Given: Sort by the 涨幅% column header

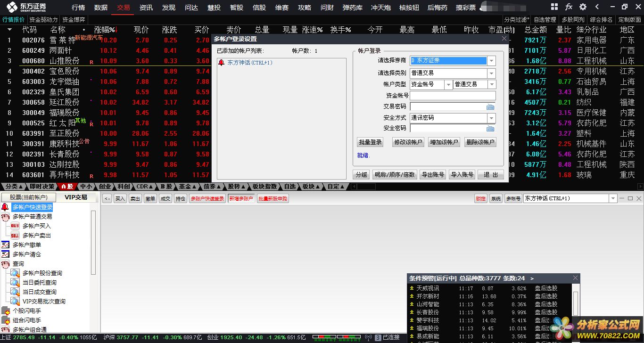Looking at the screenshot, I should [x=105, y=30].
